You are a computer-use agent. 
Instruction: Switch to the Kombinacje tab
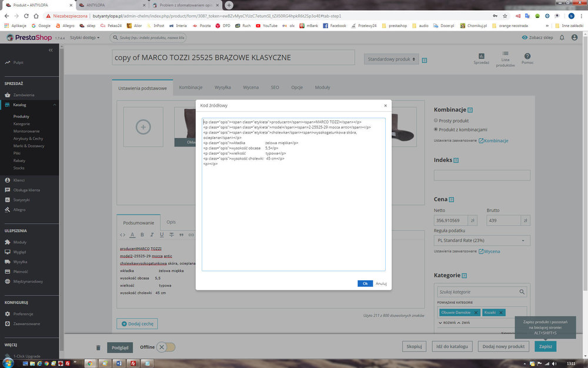[191, 88]
